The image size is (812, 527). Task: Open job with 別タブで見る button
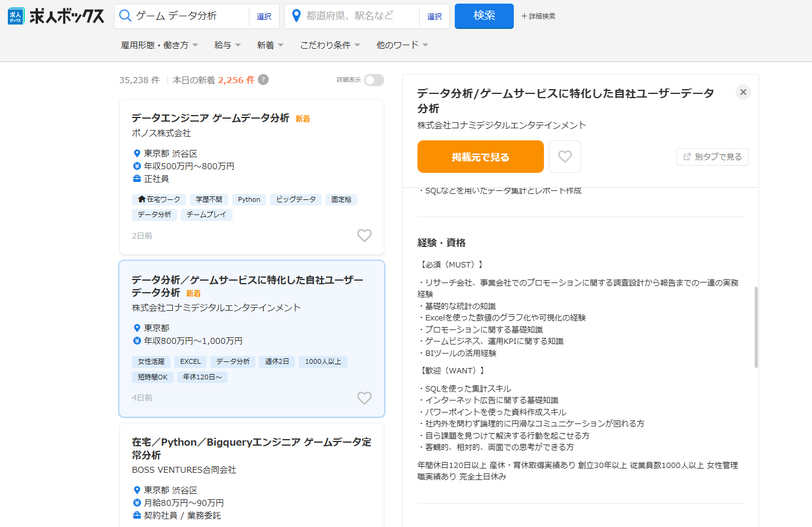713,157
